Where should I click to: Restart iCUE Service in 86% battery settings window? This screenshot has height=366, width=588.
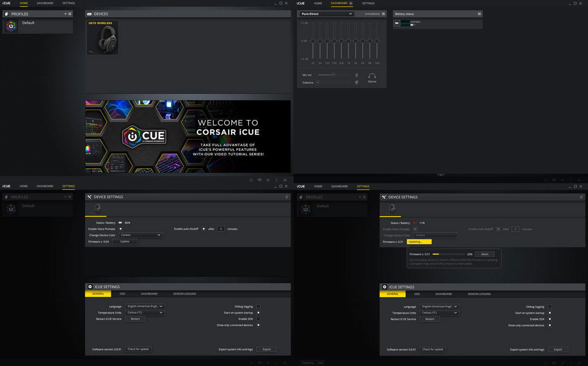click(135, 319)
